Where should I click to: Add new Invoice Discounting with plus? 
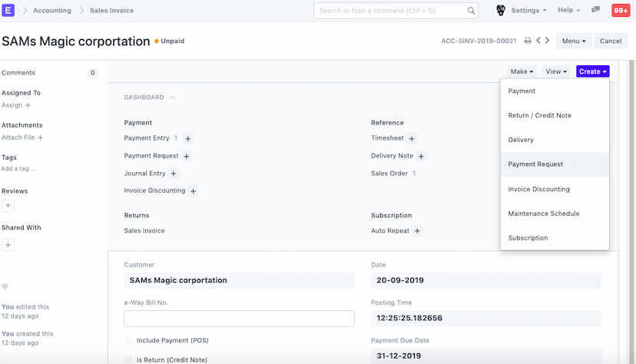[x=193, y=191]
